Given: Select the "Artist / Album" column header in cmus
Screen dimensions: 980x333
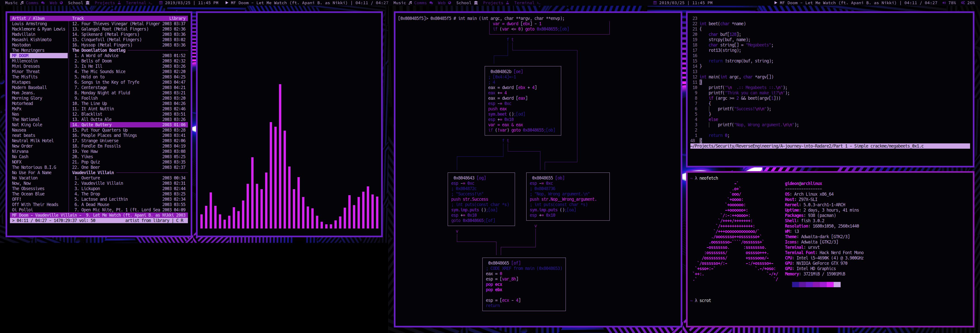Looking at the screenshot, I should pos(28,18).
